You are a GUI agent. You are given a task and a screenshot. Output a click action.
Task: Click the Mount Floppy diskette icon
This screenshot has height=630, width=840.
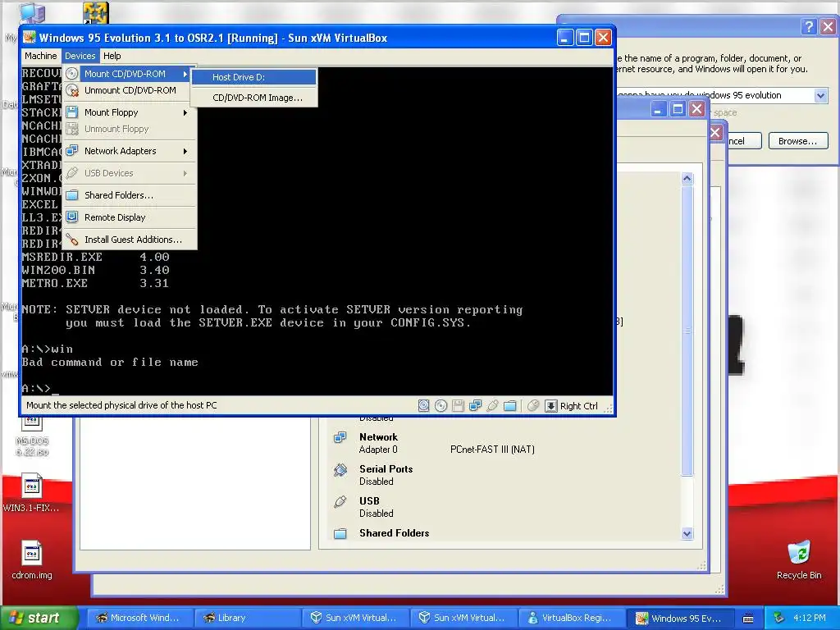click(72, 112)
